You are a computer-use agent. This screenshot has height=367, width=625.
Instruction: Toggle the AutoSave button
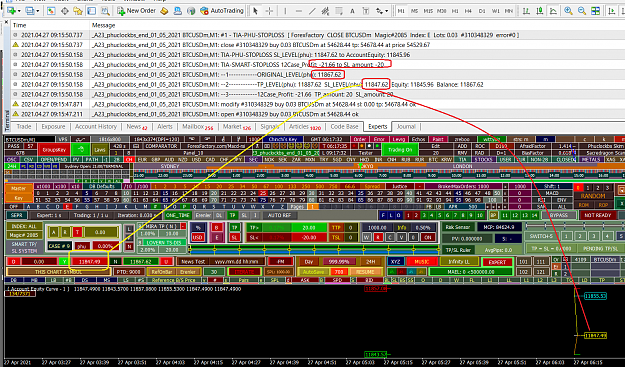[313, 272]
